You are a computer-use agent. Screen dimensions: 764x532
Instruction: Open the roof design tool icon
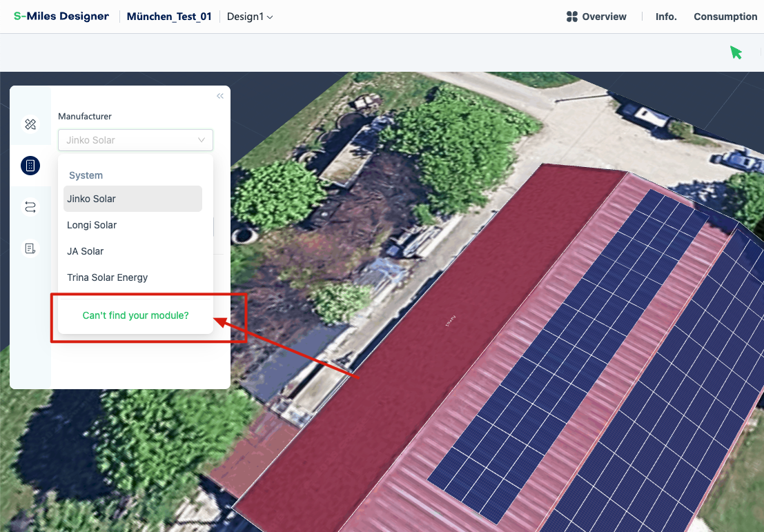(x=30, y=124)
